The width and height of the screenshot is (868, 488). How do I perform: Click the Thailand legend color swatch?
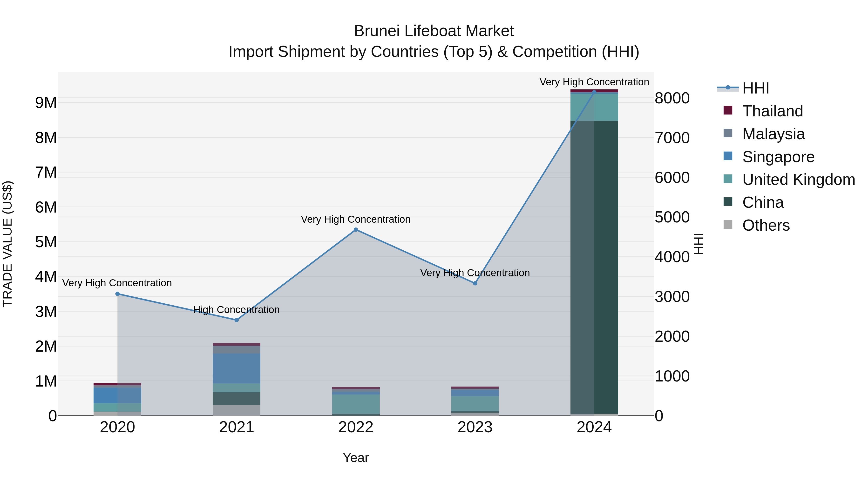click(728, 110)
